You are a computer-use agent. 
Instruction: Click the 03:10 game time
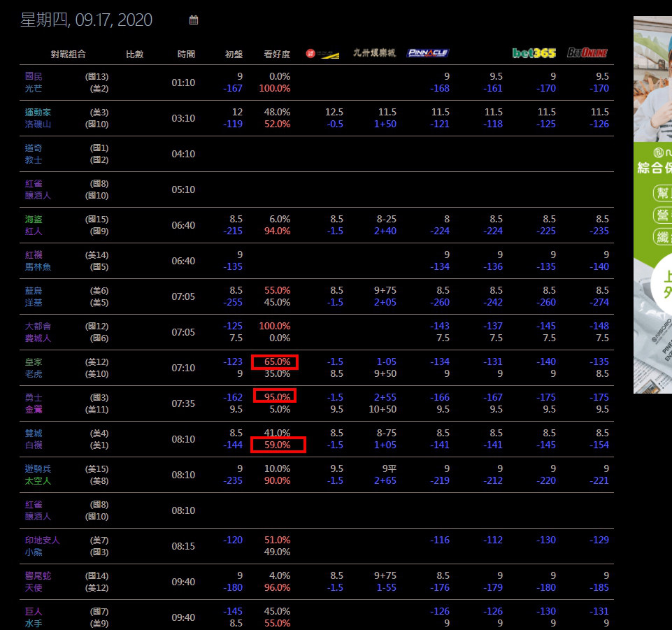coord(183,118)
